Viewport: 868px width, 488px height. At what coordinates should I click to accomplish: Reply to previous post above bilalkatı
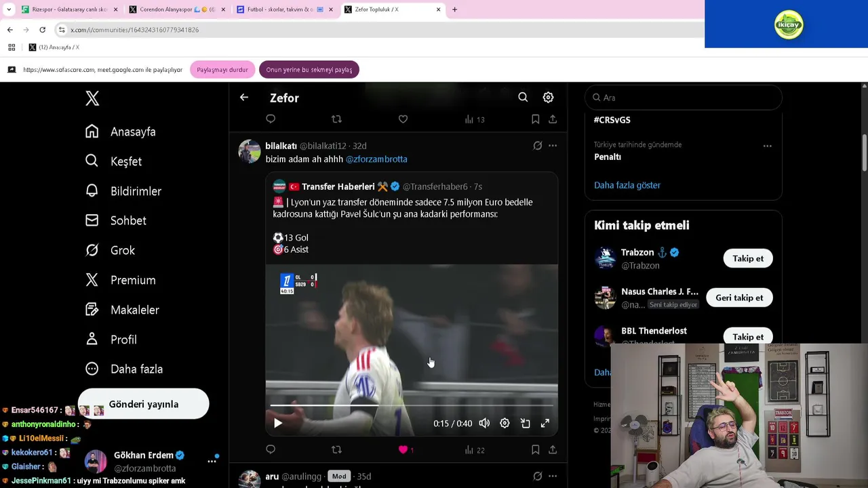click(x=271, y=119)
